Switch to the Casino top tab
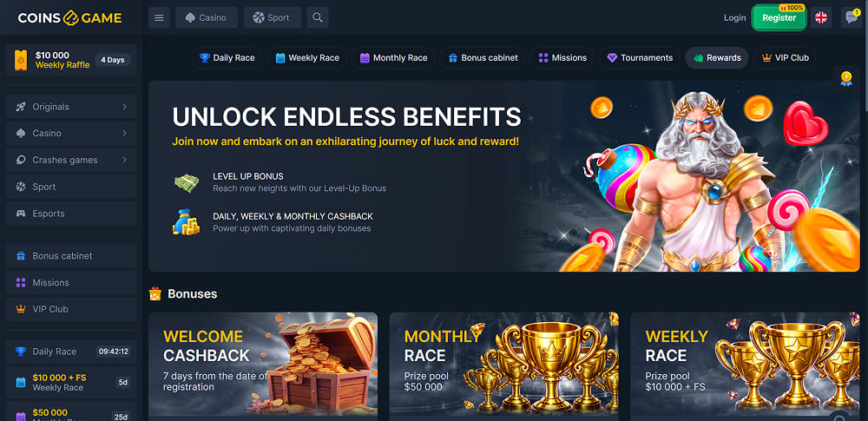Viewport: 868px width, 421px height. click(207, 17)
